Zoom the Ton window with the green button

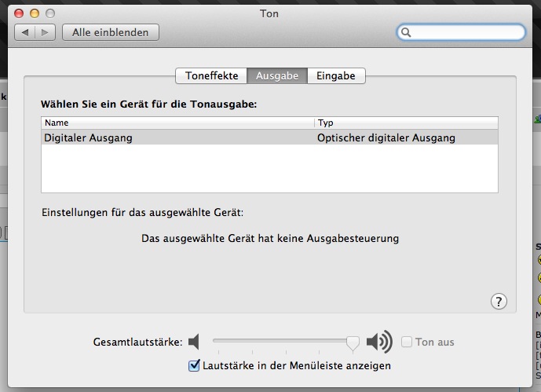click(x=49, y=13)
